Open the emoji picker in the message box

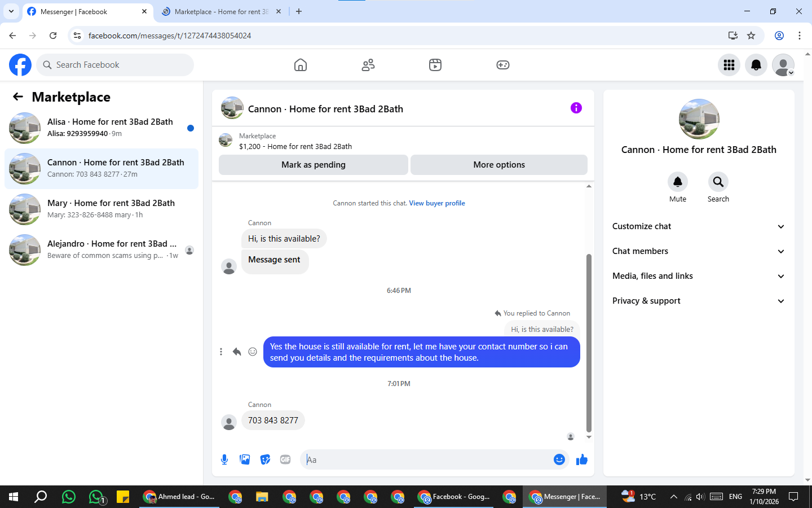pyautogui.click(x=559, y=459)
